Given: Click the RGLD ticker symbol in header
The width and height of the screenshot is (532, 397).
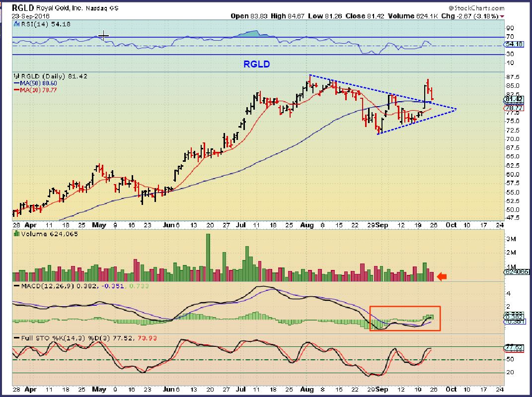Looking at the screenshot, I should 23,7.
